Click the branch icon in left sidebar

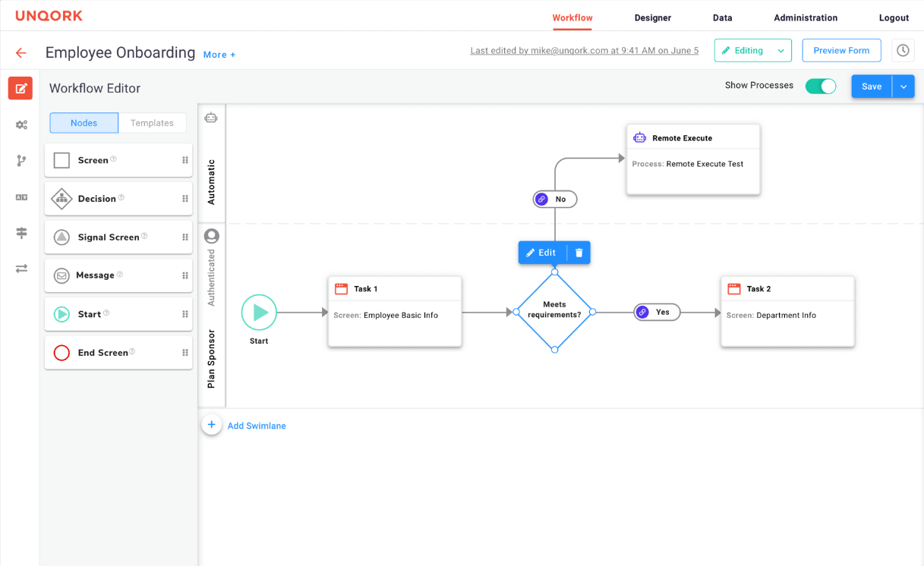pos(21,161)
